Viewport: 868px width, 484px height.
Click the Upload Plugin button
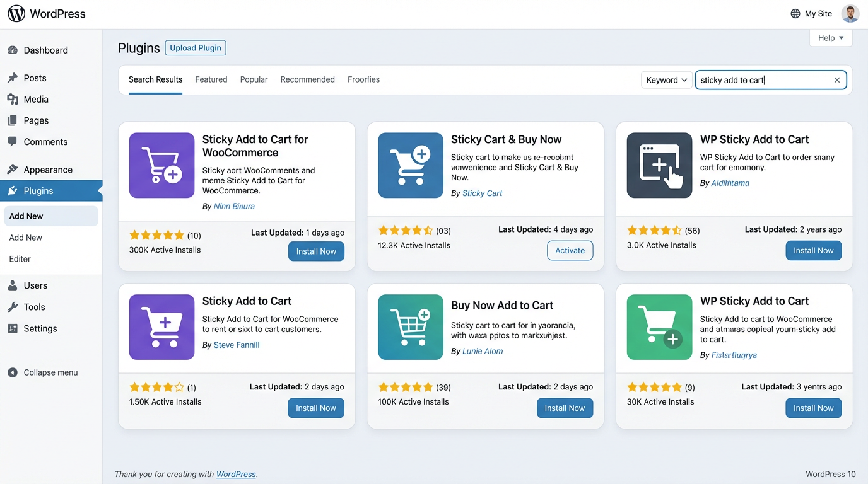click(195, 47)
